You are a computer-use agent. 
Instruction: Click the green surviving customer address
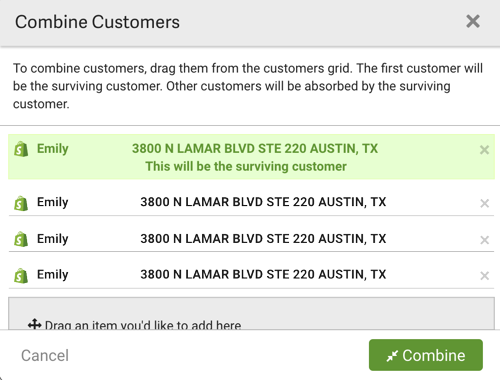[x=255, y=149]
